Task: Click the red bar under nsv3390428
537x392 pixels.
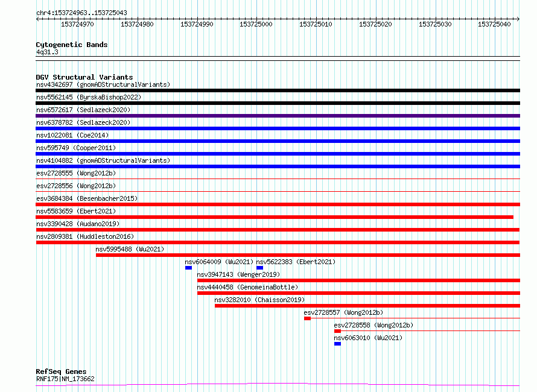Action: pos(278,230)
